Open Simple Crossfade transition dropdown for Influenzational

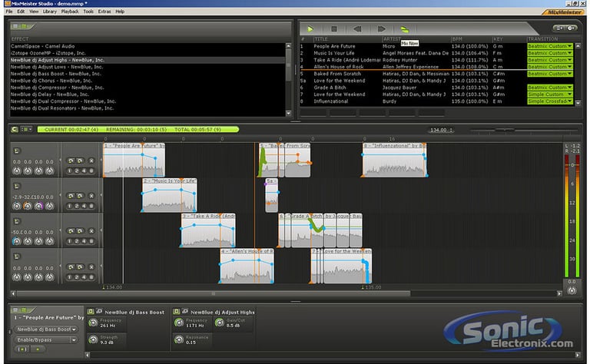[550, 101]
